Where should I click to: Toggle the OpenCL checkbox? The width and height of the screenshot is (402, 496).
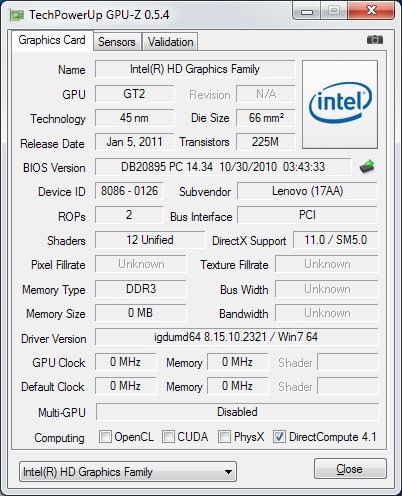[105, 436]
